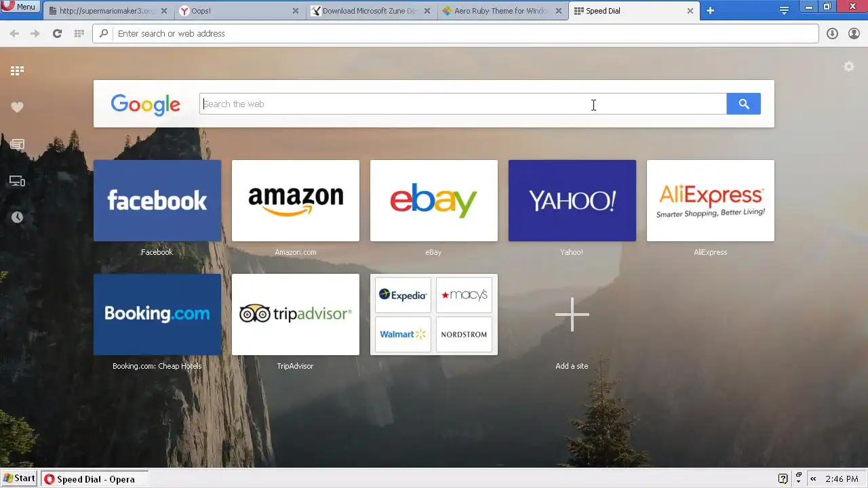Image resolution: width=868 pixels, height=488 pixels.
Task: Click the Google logo
Action: coord(145,104)
